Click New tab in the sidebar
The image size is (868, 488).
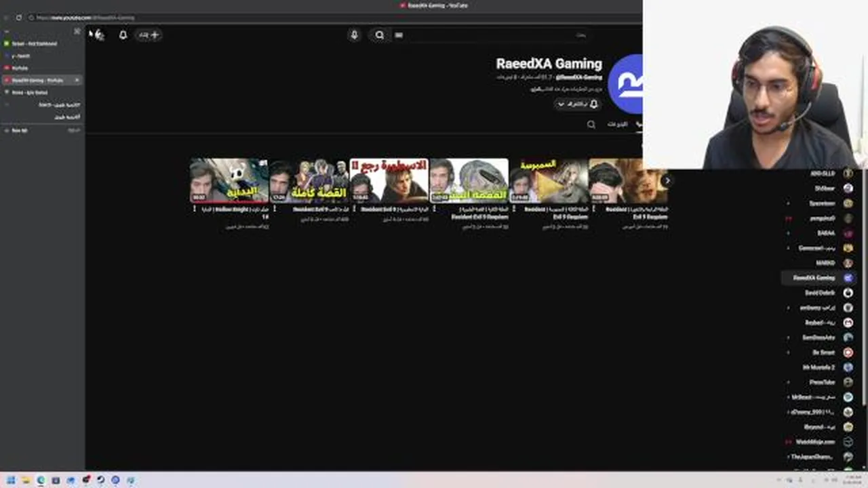42,130
